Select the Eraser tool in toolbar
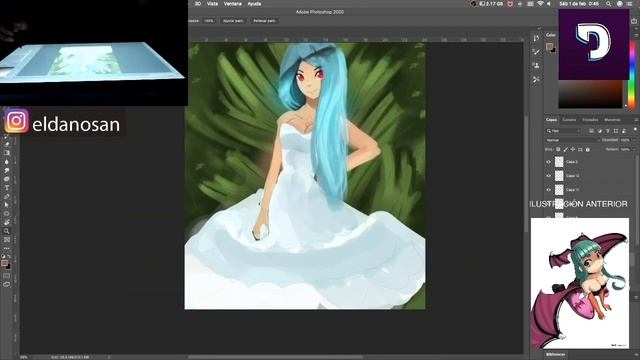The width and height of the screenshot is (640, 360). 7,144
